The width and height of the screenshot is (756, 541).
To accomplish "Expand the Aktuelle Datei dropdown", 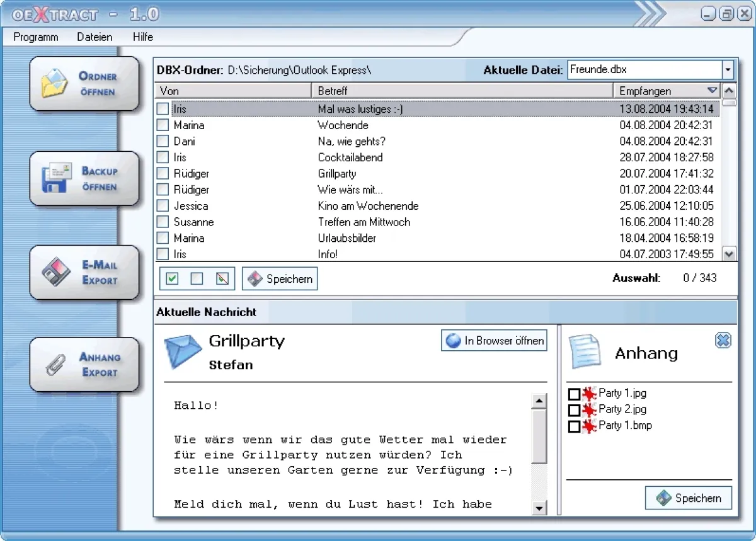I will [728, 70].
